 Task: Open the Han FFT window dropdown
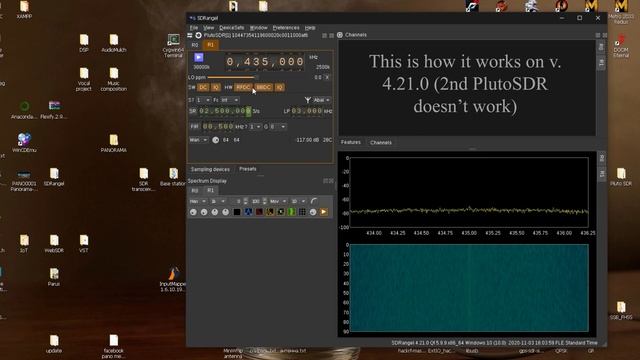coord(198,201)
